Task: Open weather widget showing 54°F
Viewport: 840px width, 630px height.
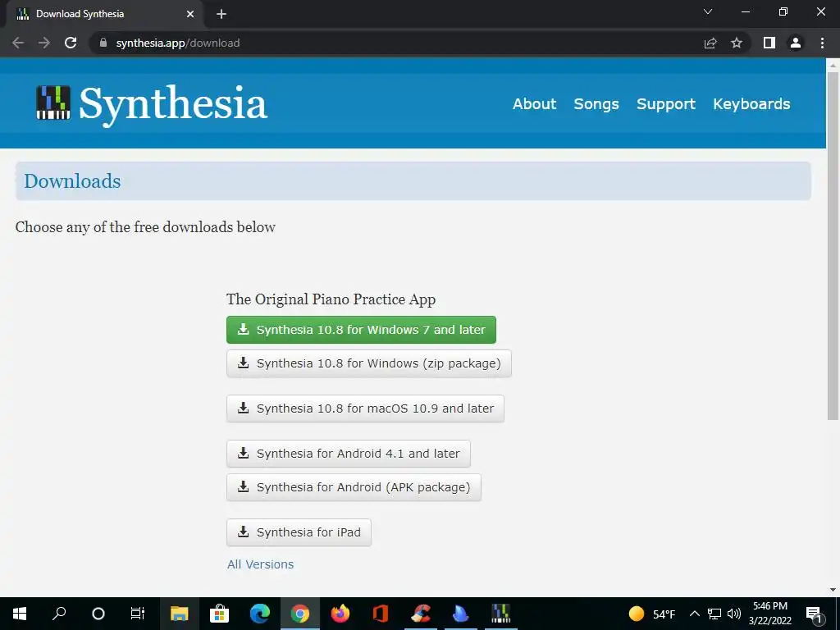Action: point(651,614)
